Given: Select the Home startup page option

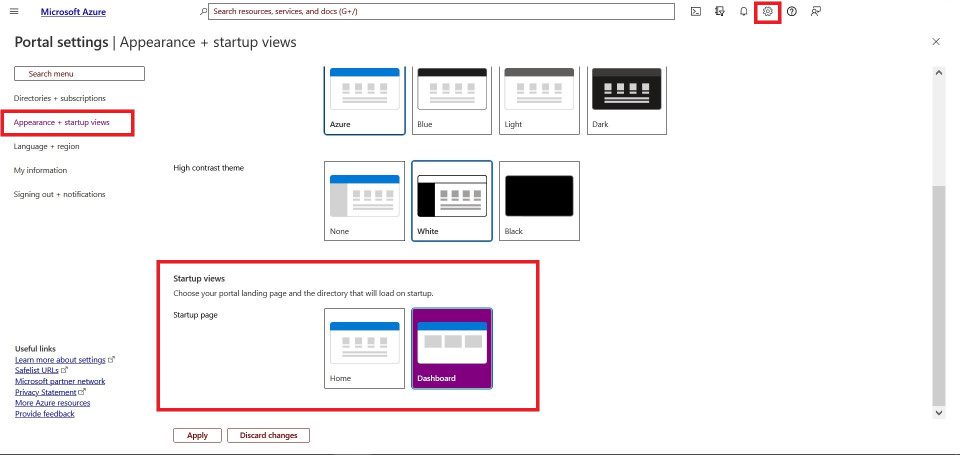Looking at the screenshot, I should click(365, 347).
